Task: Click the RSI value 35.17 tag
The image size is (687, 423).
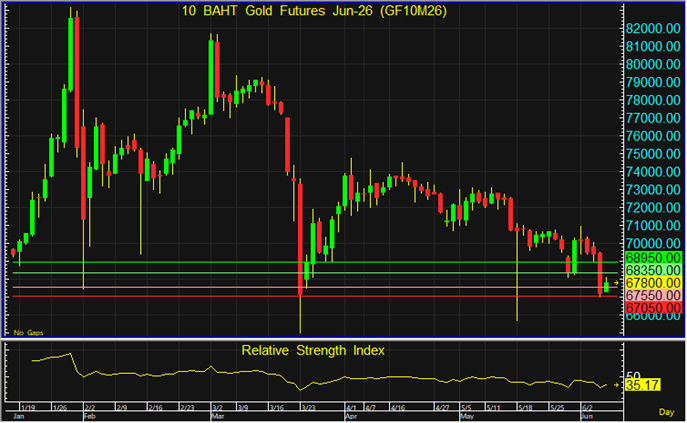Action: point(642,386)
